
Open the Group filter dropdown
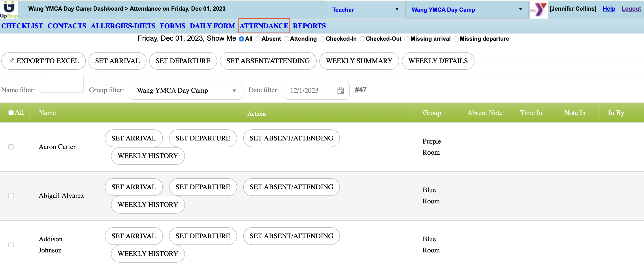(186, 91)
